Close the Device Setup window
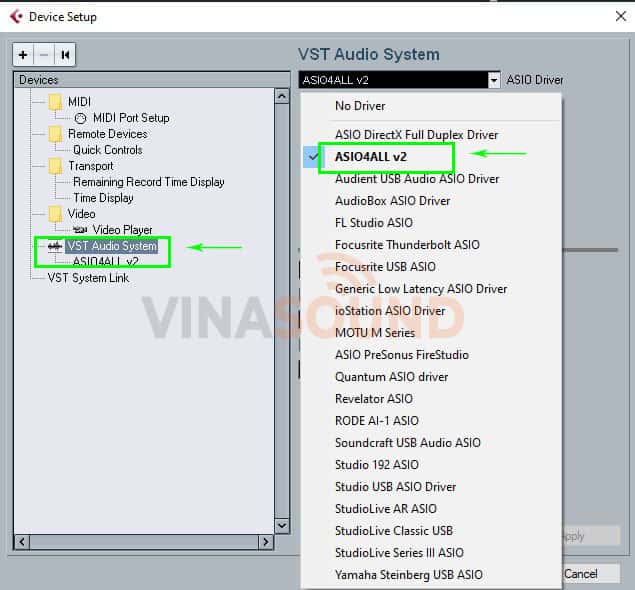 point(620,17)
